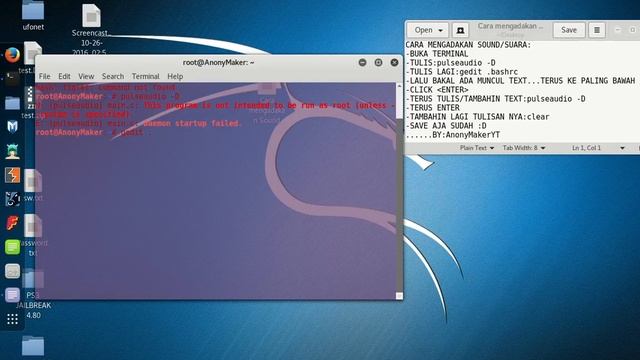This screenshot has width=640, height=360.
Task: Open the purple text editor dock icon
Action: click(x=12, y=295)
